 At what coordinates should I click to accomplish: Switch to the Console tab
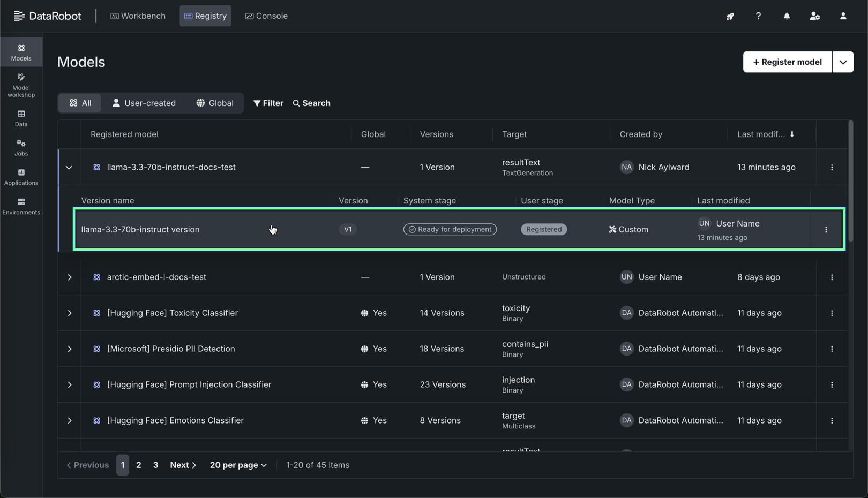tap(266, 16)
